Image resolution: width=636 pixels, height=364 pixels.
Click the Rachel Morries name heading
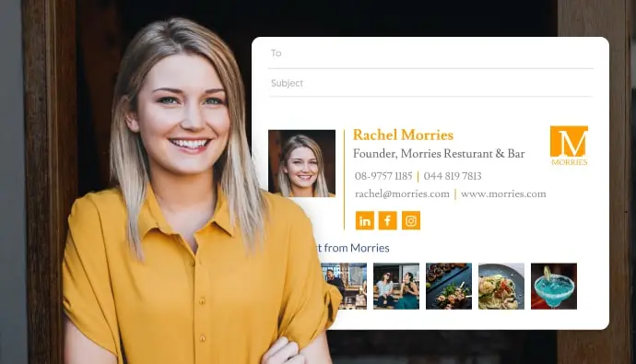click(x=403, y=135)
